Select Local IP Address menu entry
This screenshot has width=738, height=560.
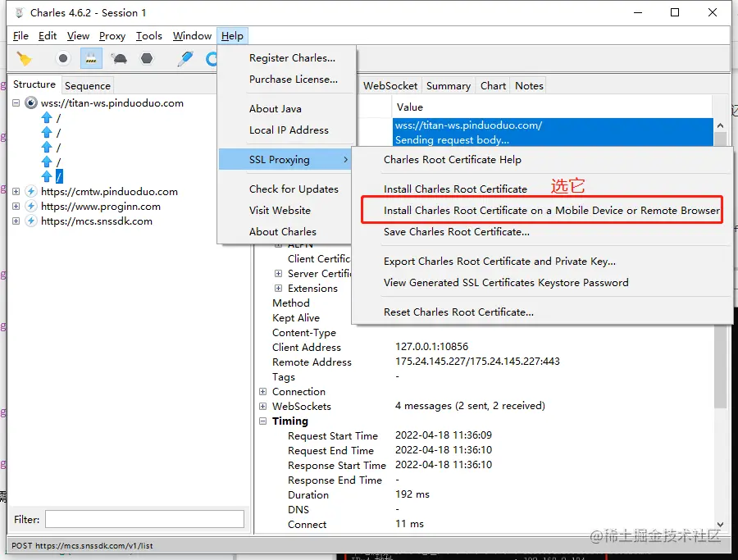[287, 130]
